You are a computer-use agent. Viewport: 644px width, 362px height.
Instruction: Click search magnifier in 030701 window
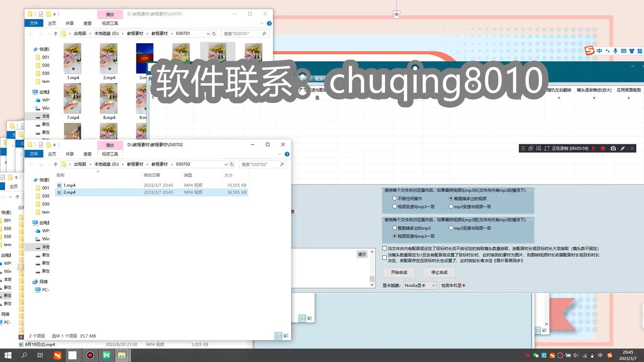pos(264,33)
